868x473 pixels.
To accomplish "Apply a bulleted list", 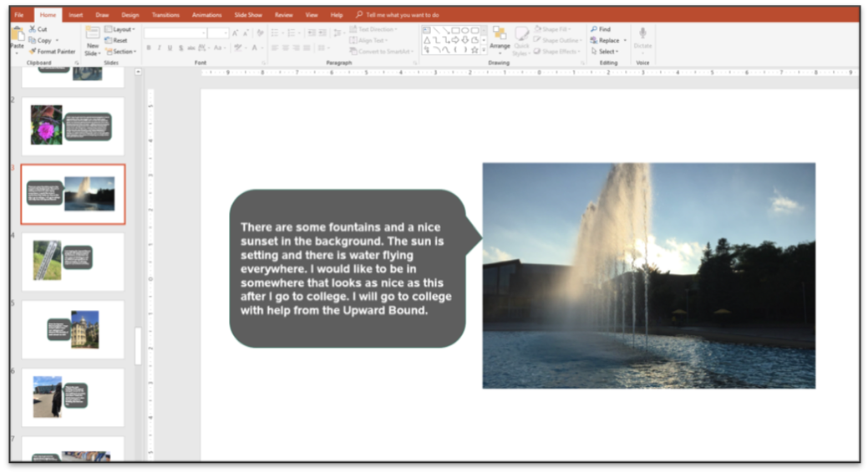I will pyautogui.click(x=276, y=33).
